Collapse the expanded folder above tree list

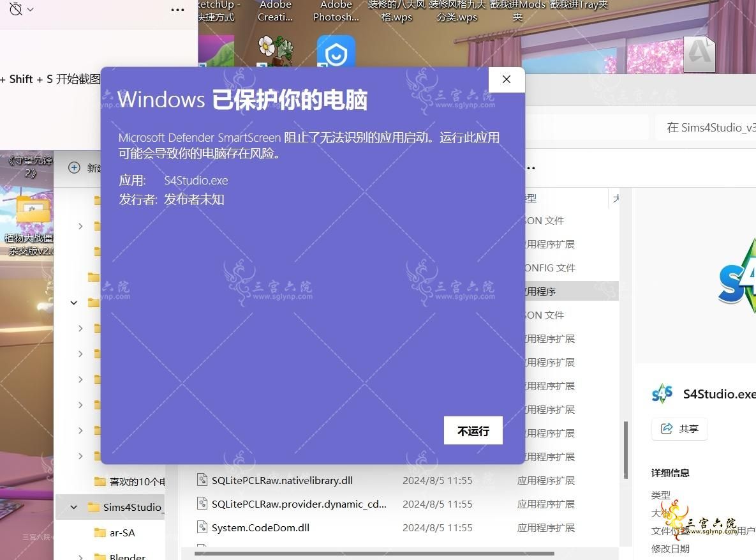(74, 303)
